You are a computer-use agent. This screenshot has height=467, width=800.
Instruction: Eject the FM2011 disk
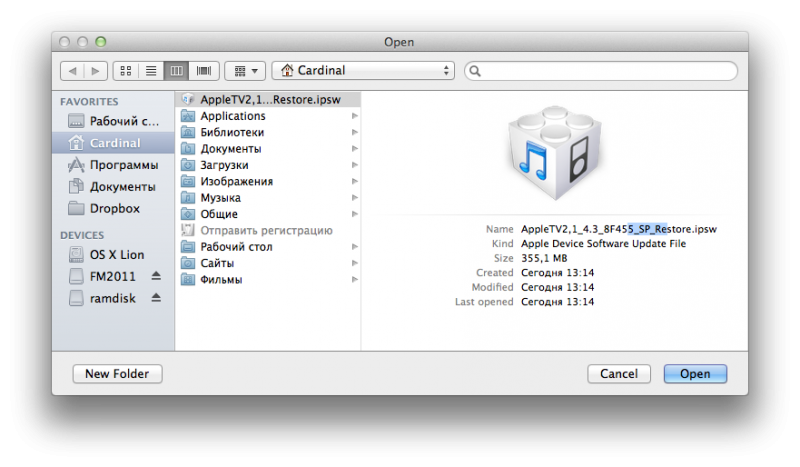coord(155,276)
